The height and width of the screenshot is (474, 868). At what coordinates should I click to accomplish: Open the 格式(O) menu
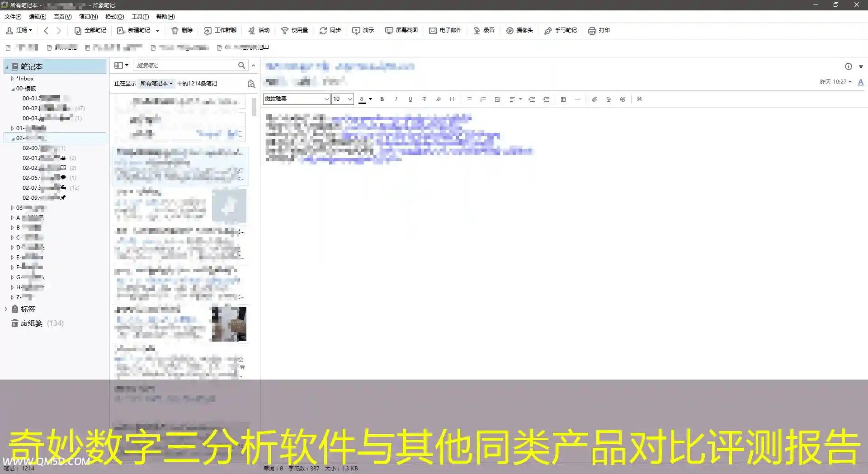[x=114, y=17]
